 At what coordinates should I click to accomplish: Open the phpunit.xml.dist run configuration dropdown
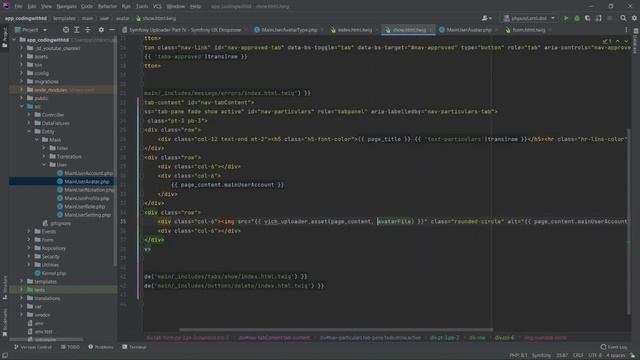[x=529, y=18]
